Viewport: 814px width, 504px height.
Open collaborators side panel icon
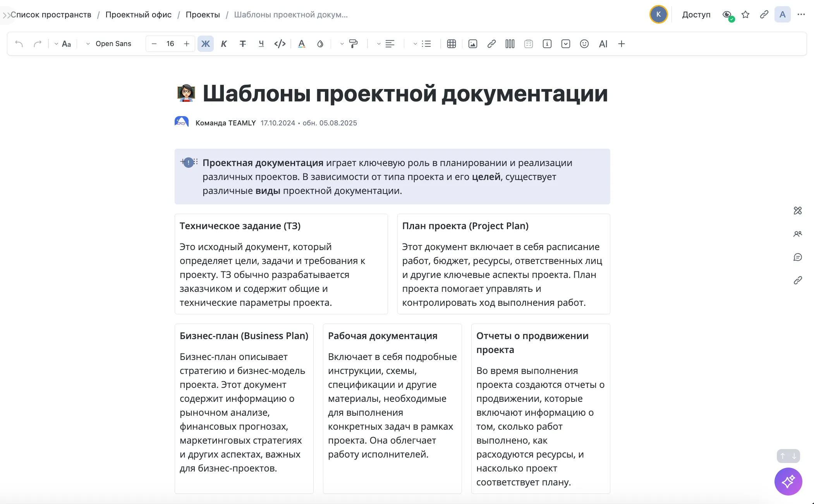(x=798, y=234)
